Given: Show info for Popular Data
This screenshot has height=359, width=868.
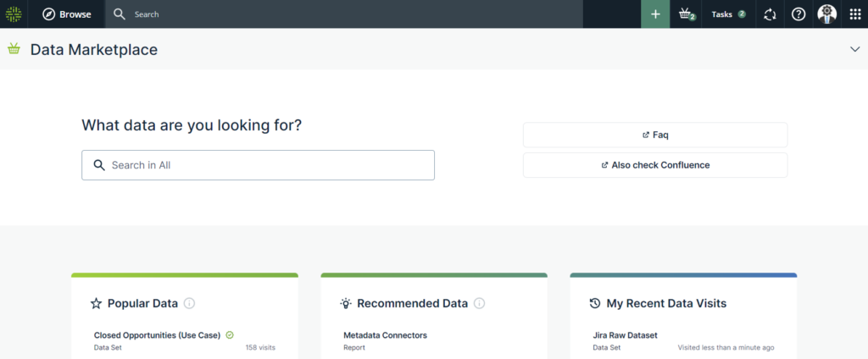Looking at the screenshot, I should tap(190, 303).
